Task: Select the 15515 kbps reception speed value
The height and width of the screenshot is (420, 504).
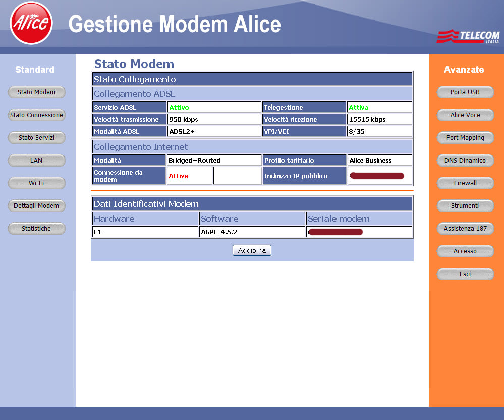Action: [x=367, y=119]
